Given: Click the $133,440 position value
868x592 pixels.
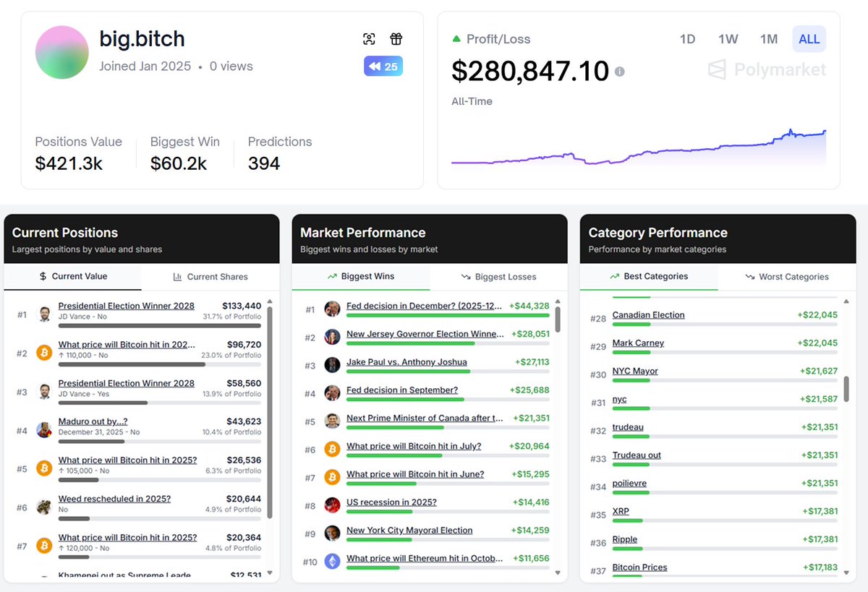Looking at the screenshot, I should [x=242, y=306].
